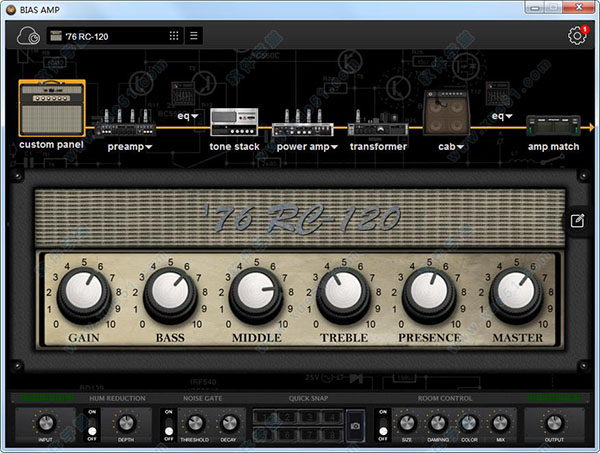Toggle the Hum Reduction on/off switch

click(92, 425)
